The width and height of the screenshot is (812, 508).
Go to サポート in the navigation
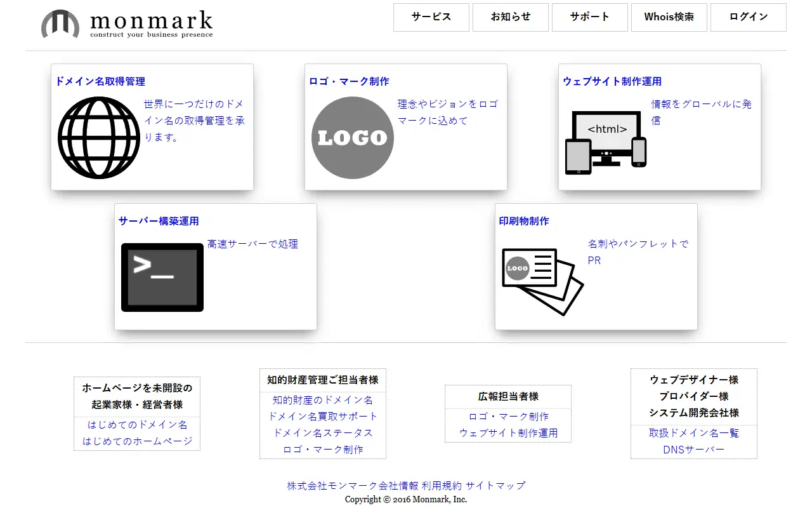pyautogui.click(x=590, y=17)
